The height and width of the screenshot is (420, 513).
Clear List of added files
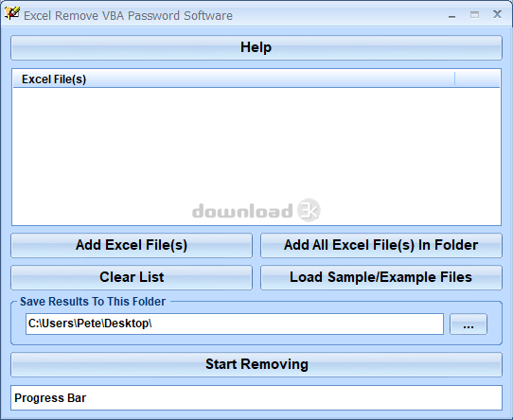click(132, 277)
